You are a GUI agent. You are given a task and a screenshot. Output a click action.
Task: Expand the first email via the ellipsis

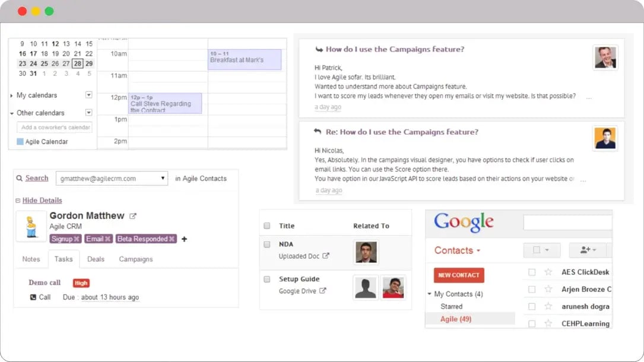(x=589, y=98)
